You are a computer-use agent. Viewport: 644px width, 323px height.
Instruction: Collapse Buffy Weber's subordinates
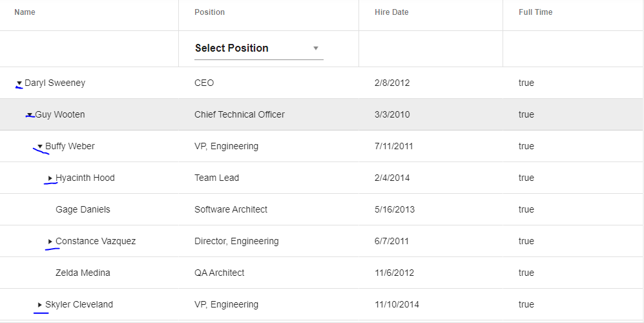pyautogui.click(x=40, y=147)
